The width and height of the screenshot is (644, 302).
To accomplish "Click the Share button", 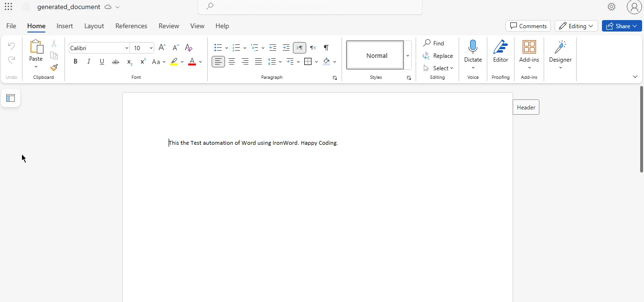I will point(622,26).
